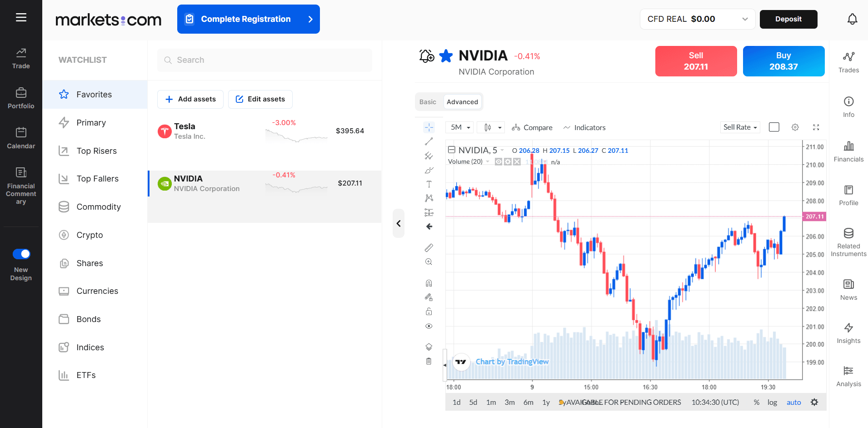Toggle percentage scale on chart
Image resolution: width=868 pixels, height=428 pixels.
pyautogui.click(x=757, y=402)
